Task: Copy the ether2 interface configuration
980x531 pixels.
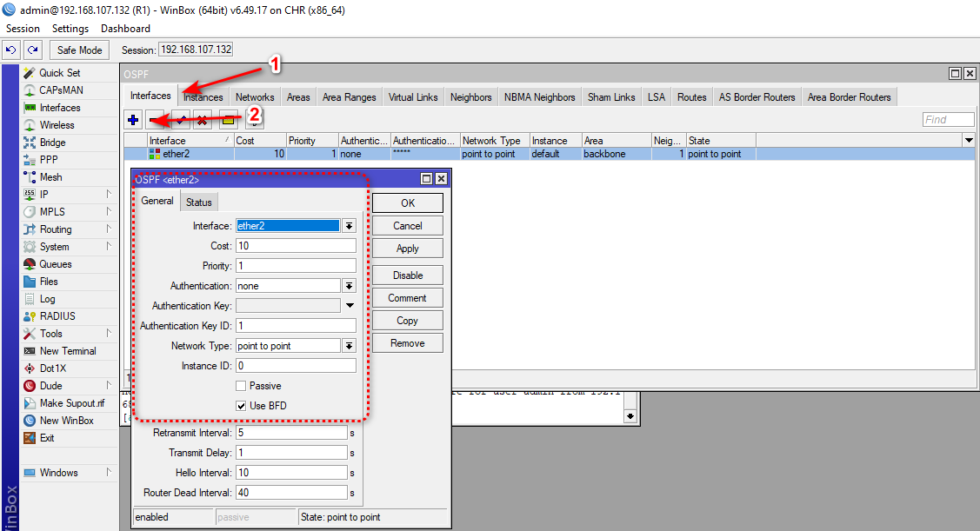Action: (406, 320)
